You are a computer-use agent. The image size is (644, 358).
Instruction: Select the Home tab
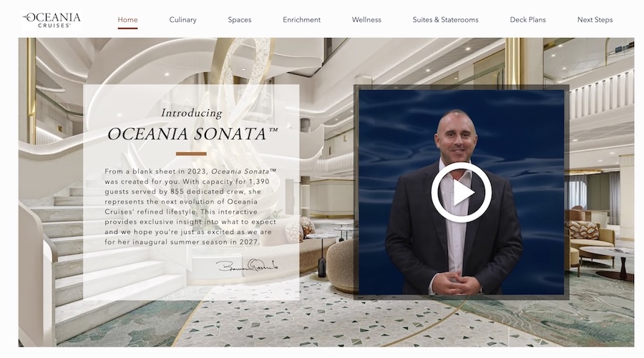[128, 20]
